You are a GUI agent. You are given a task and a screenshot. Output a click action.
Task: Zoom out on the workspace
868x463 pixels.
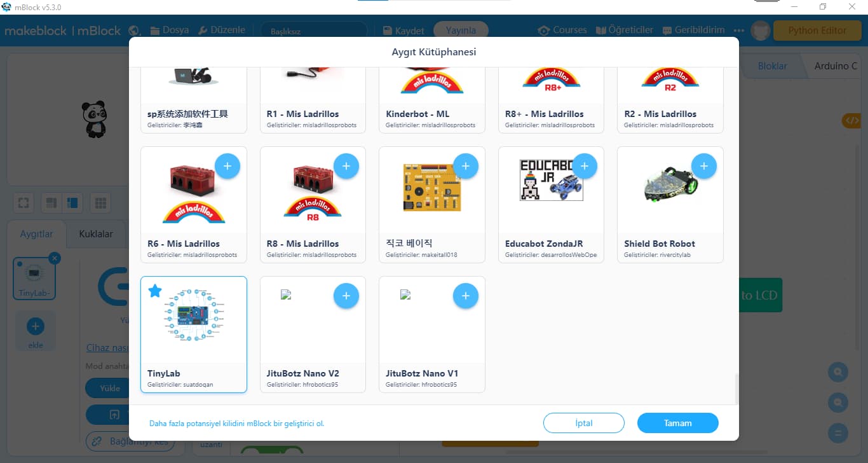[x=838, y=403]
